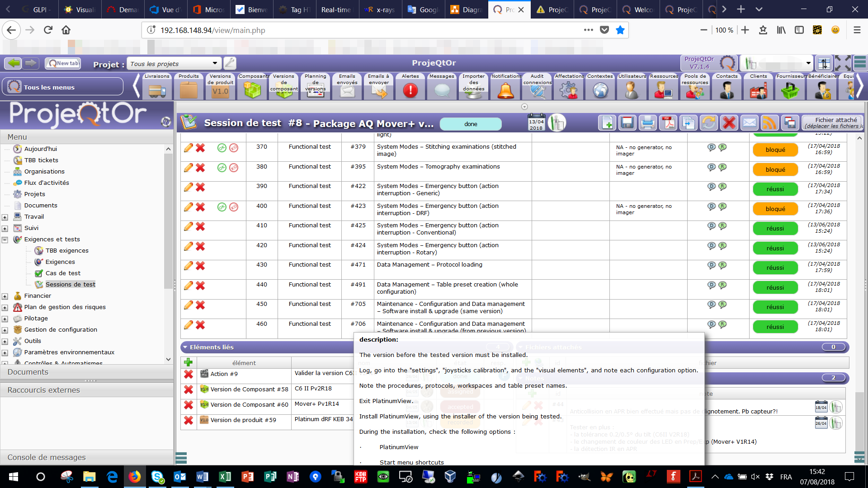Click the bloqué status badge for #379

(x=775, y=150)
